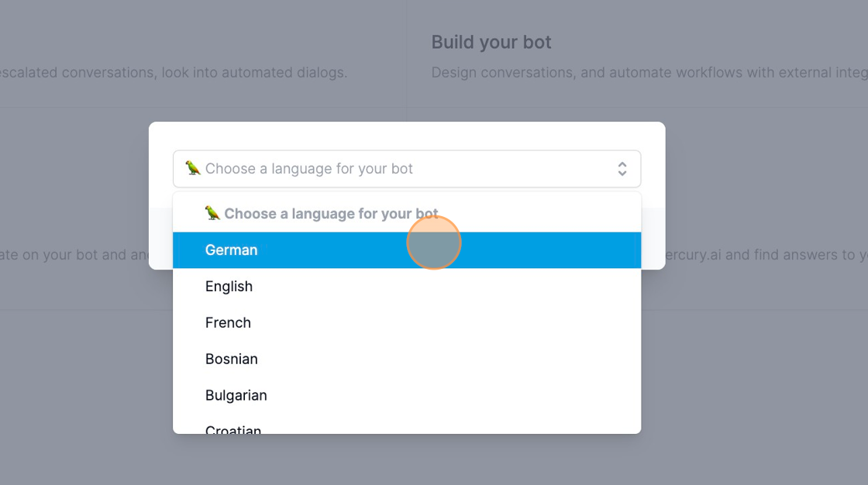Click the "ate on your bot" text behind dialog

[74, 255]
